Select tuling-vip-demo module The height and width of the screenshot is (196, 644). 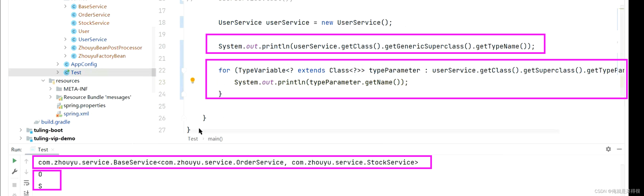(x=54, y=139)
